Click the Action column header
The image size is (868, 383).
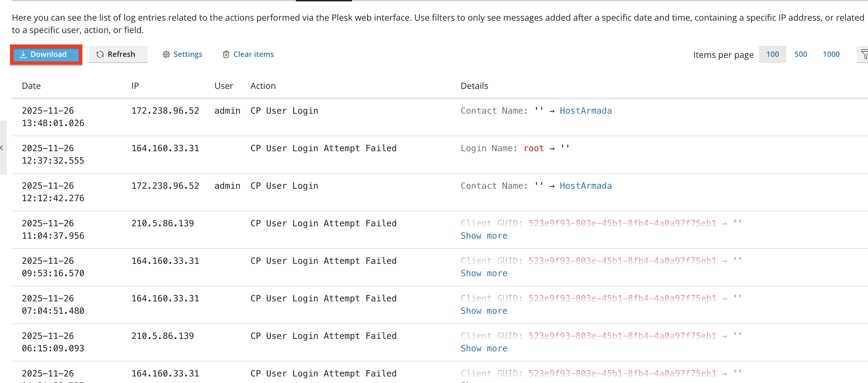[x=263, y=86]
